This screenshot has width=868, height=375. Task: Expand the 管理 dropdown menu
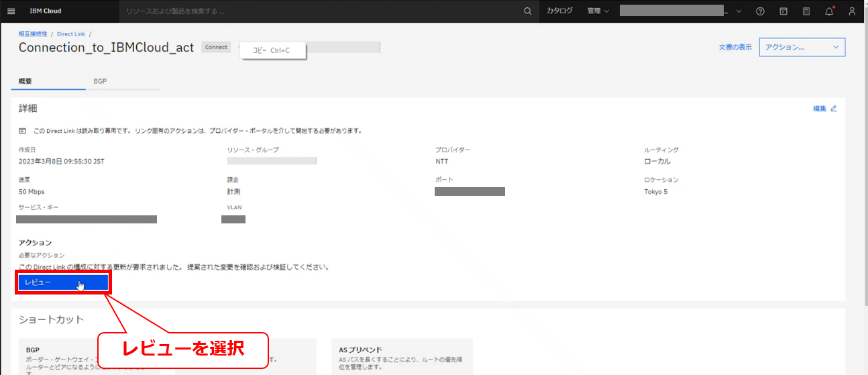598,11
